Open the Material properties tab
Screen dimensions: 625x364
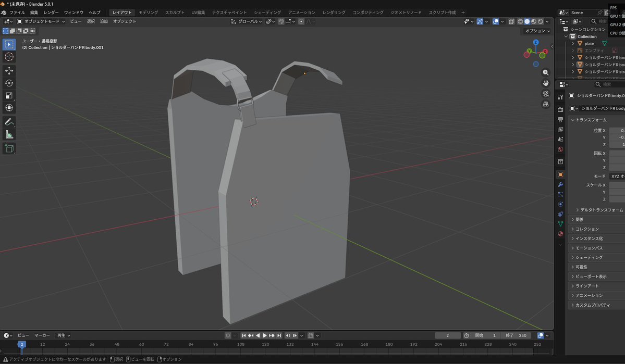[560, 234]
